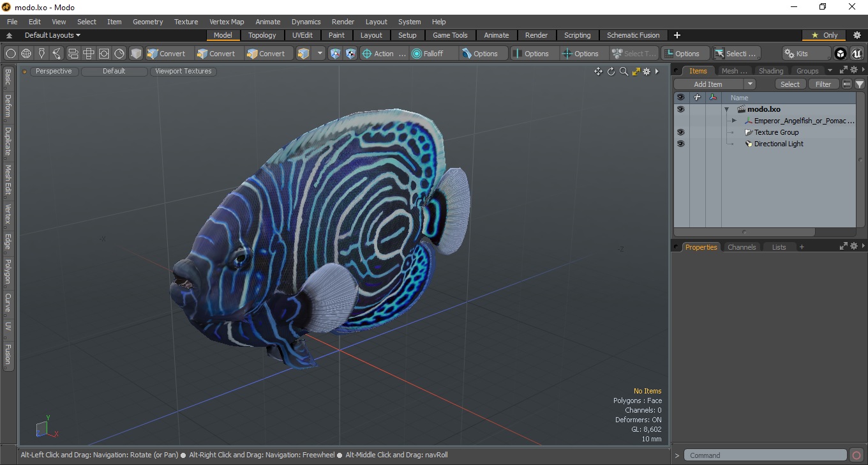Toggle visibility of Directional Light
868x465 pixels.
pos(680,144)
